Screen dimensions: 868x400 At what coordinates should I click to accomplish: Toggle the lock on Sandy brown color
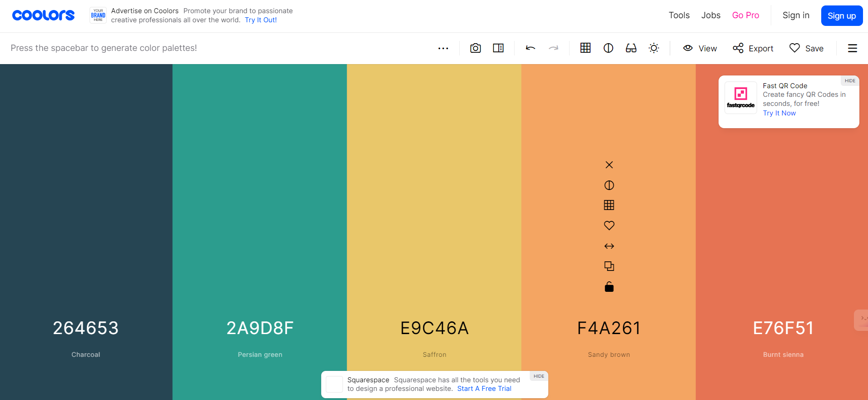pyautogui.click(x=609, y=287)
